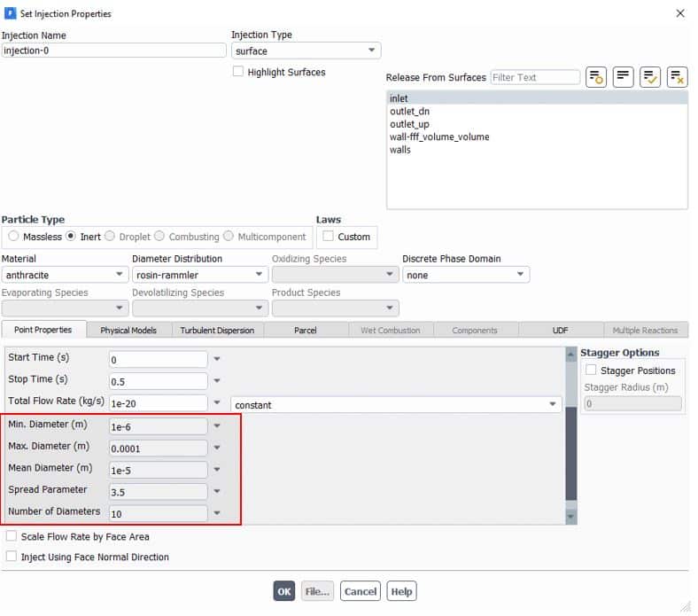This screenshot has width=698, height=616.
Task: Click the list icon with the circle badge
Action: pyautogui.click(x=596, y=77)
